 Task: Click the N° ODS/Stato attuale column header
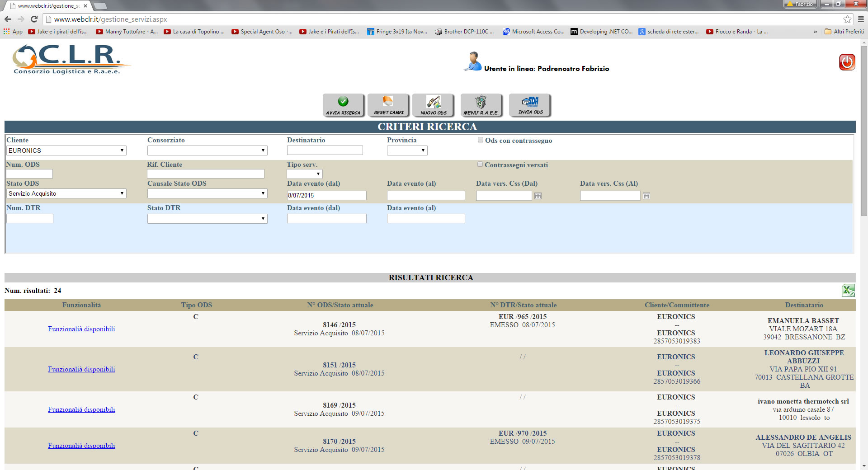[x=340, y=305]
